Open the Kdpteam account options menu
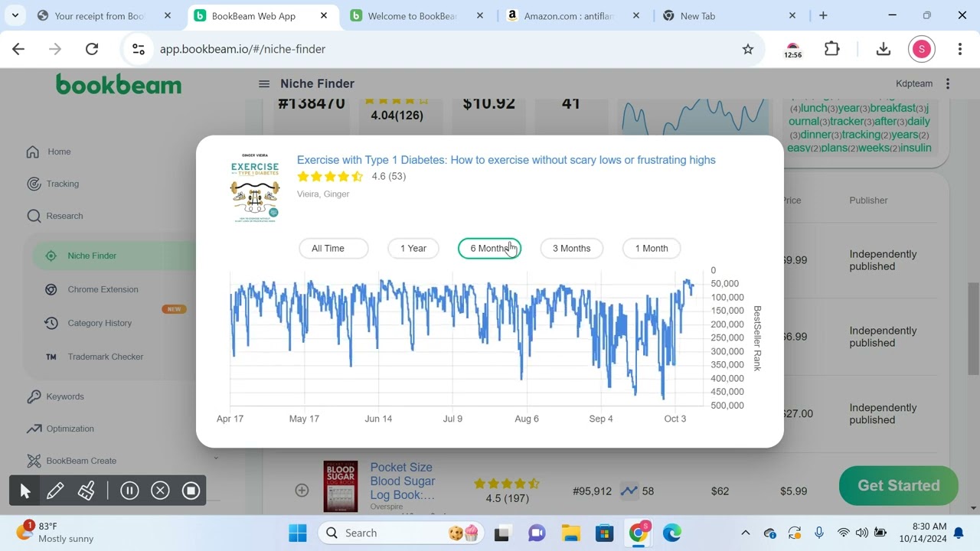Viewport: 980px width, 551px height. pyautogui.click(x=948, y=83)
